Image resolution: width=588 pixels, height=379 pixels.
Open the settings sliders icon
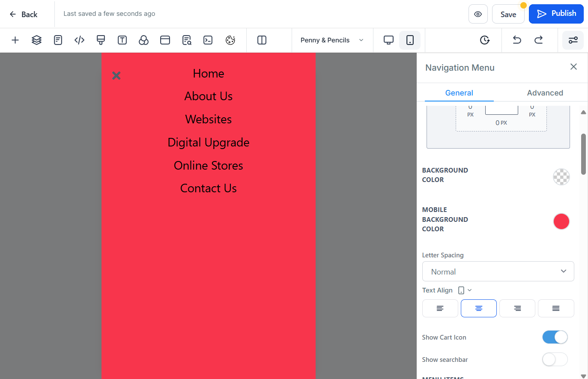coord(573,40)
